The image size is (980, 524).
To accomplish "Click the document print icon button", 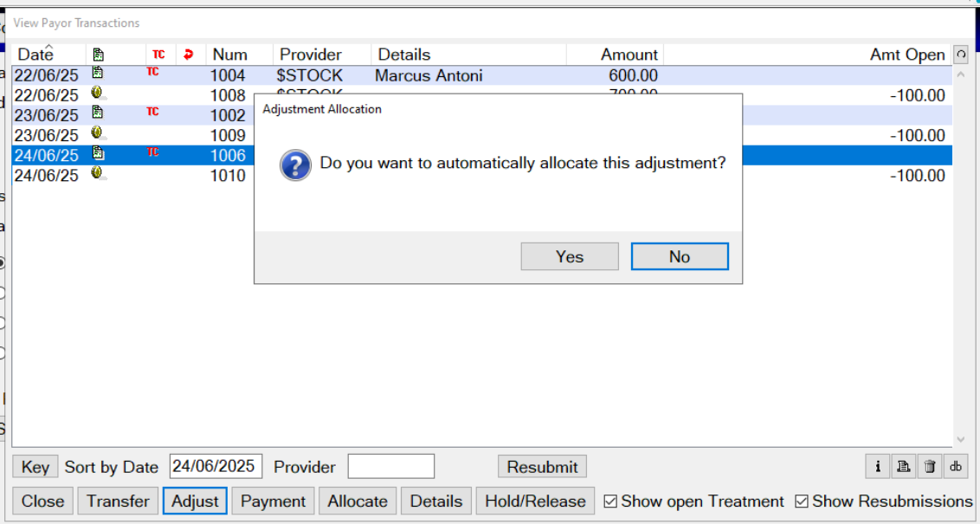I will click(904, 467).
